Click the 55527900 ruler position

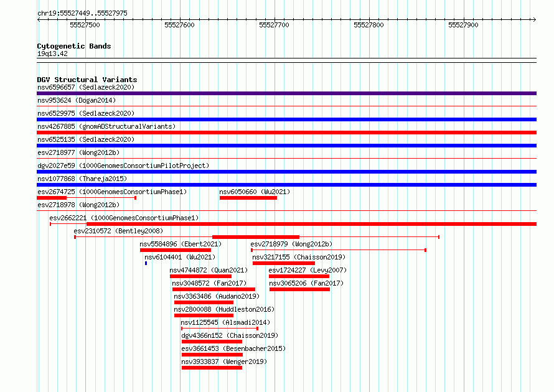463,25
